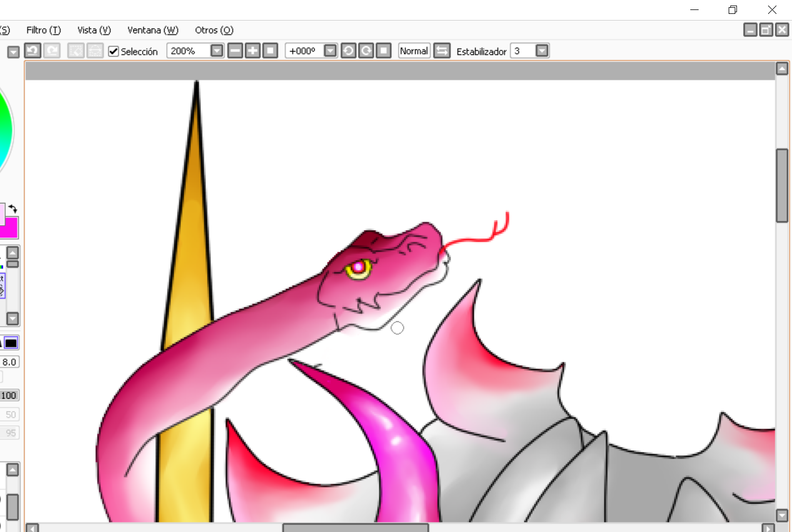Reset zoom with square icon after plus
The image size is (792, 532).
(x=270, y=51)
